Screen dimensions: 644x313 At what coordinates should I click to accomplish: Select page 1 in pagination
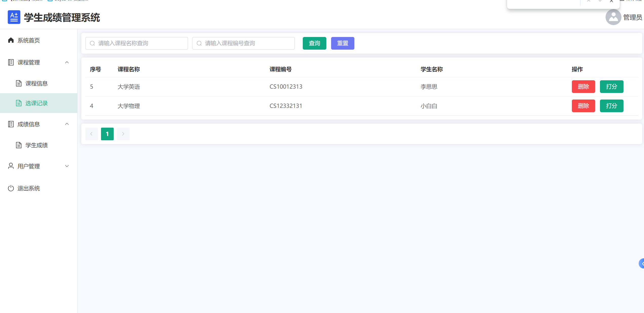107,134
